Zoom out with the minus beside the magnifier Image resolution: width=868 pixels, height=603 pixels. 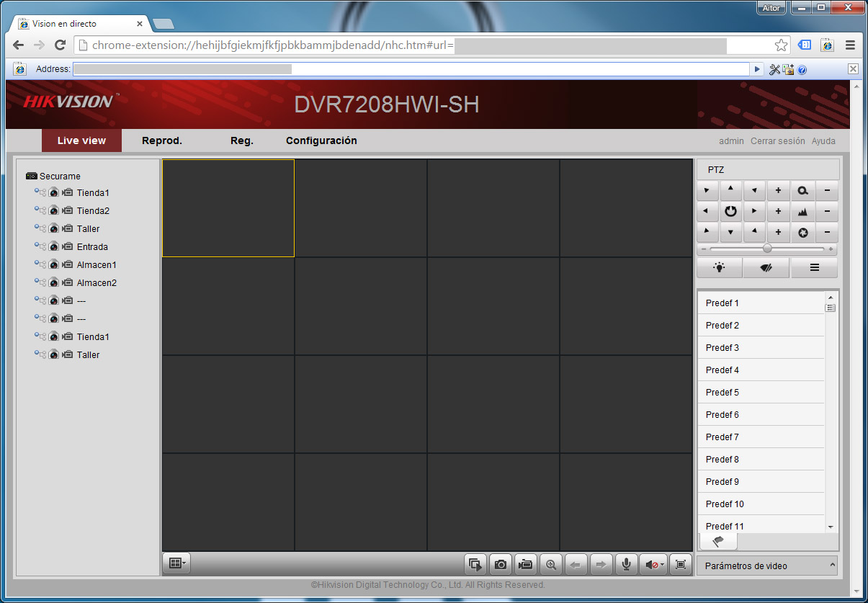[827, 191]
